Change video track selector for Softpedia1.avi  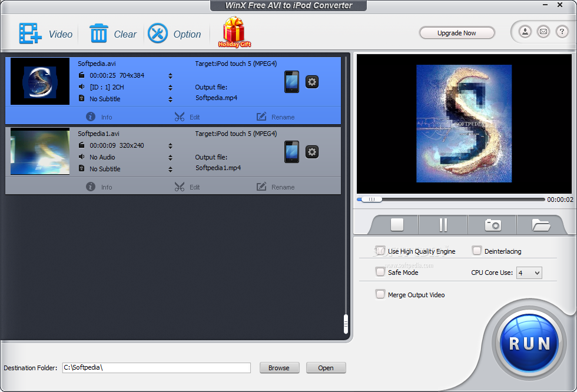[x=170, y=146]
